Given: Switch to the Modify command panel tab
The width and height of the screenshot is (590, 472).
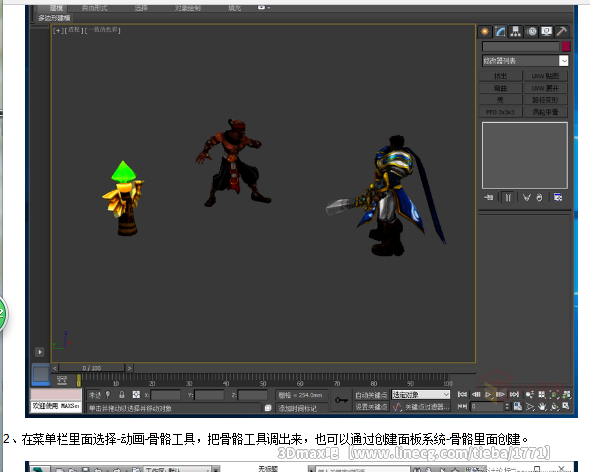Looking at the screenshot, I should point(500,32).
